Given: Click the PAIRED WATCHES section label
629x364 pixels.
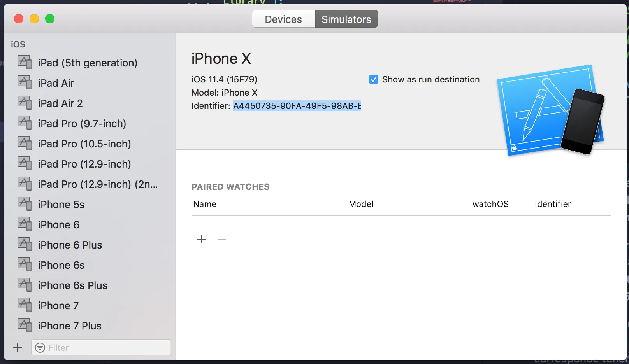Looking at the screenshot, I should point(230,187).
